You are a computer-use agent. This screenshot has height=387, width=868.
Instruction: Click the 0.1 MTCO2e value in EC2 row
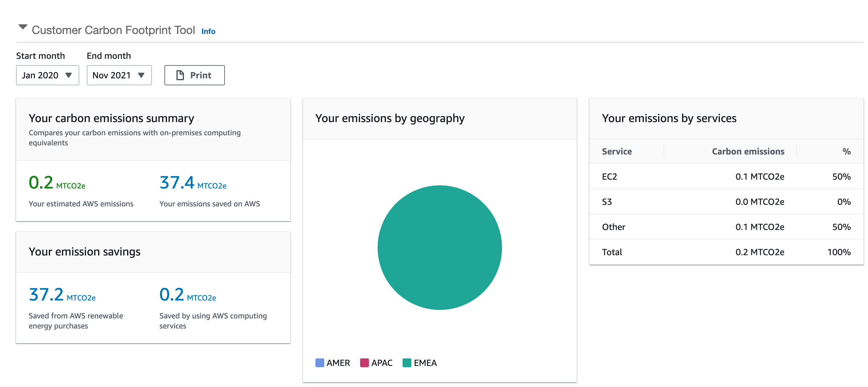[x=760, y=177]
